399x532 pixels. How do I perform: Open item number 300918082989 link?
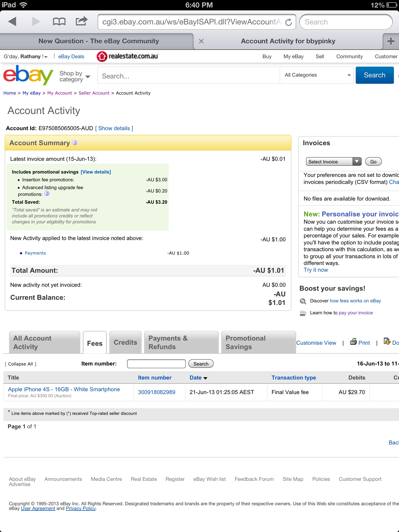tap(157, 392)
